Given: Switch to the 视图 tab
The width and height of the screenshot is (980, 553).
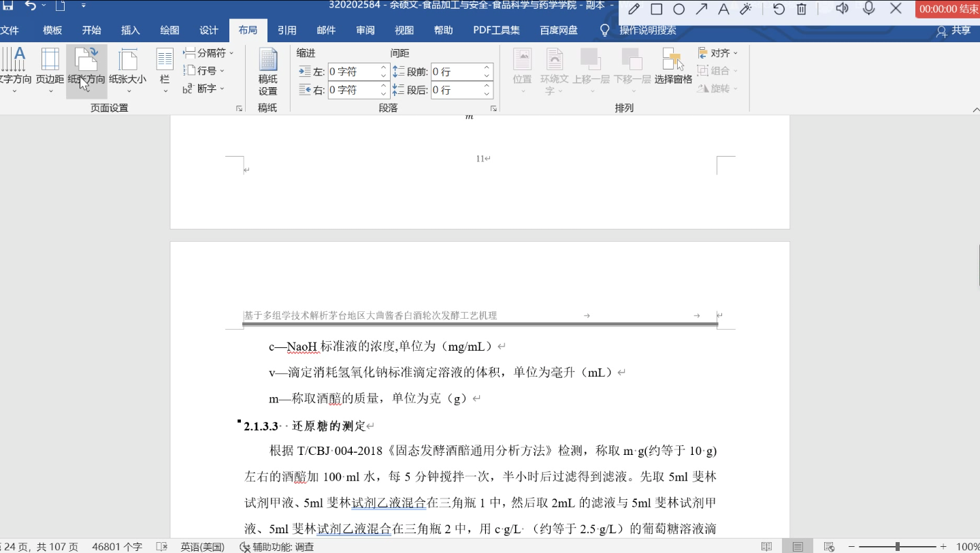Looking at the screenshot, I should tap(404, 30).
